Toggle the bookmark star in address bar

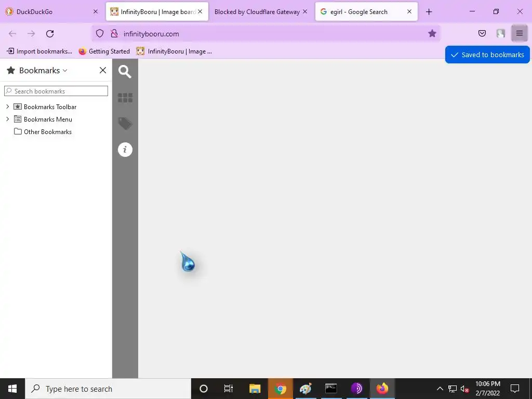tap(432, 33)
